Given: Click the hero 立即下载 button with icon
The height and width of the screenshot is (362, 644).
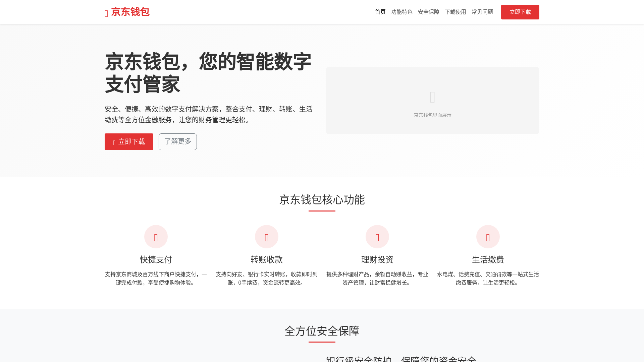Looking at the screenshot, I should (129, 142).
